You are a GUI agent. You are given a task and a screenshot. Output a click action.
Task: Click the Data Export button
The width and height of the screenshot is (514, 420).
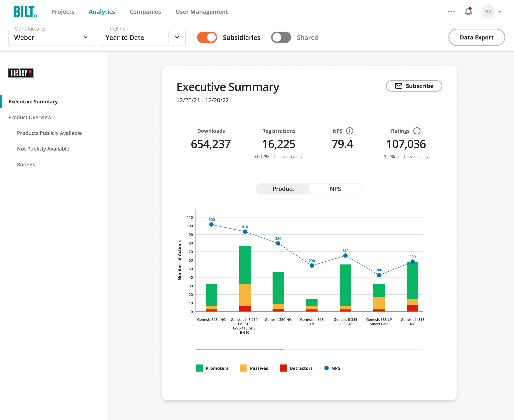tap(477, 37)
